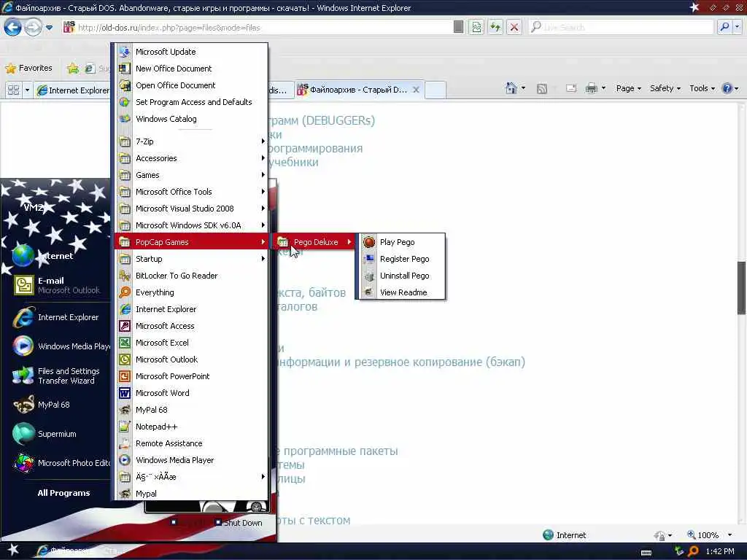Expand the Startup folder
The image size is (747, 560).
192,259
